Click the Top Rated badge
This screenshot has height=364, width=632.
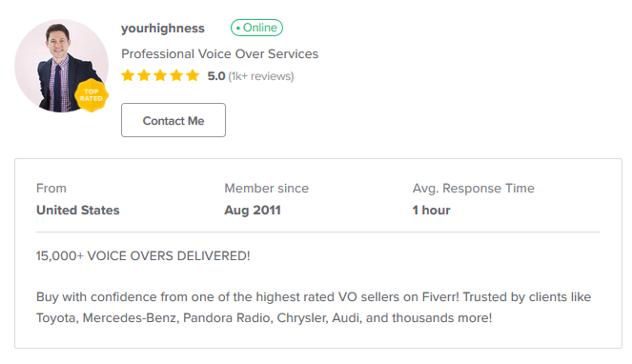click(x=92, y=95)
